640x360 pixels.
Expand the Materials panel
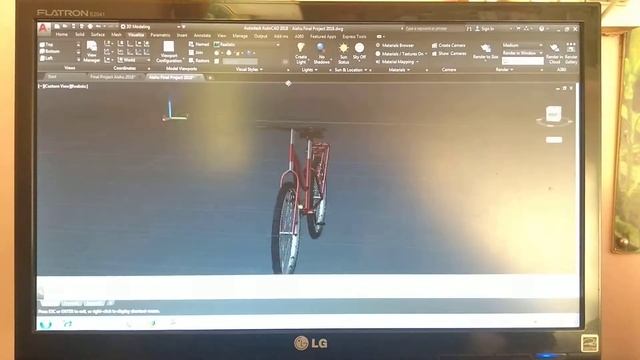tap(399, 70)
